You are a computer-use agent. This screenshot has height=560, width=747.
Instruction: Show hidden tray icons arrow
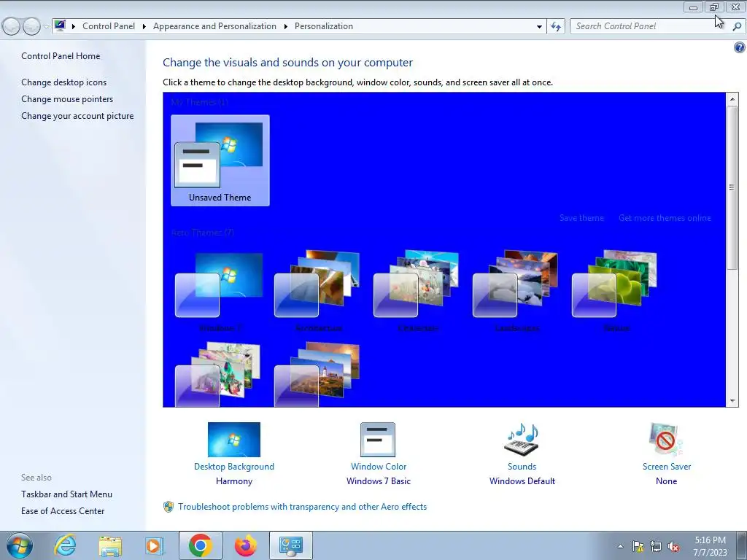pyautogui.click(x=620, y=546)
